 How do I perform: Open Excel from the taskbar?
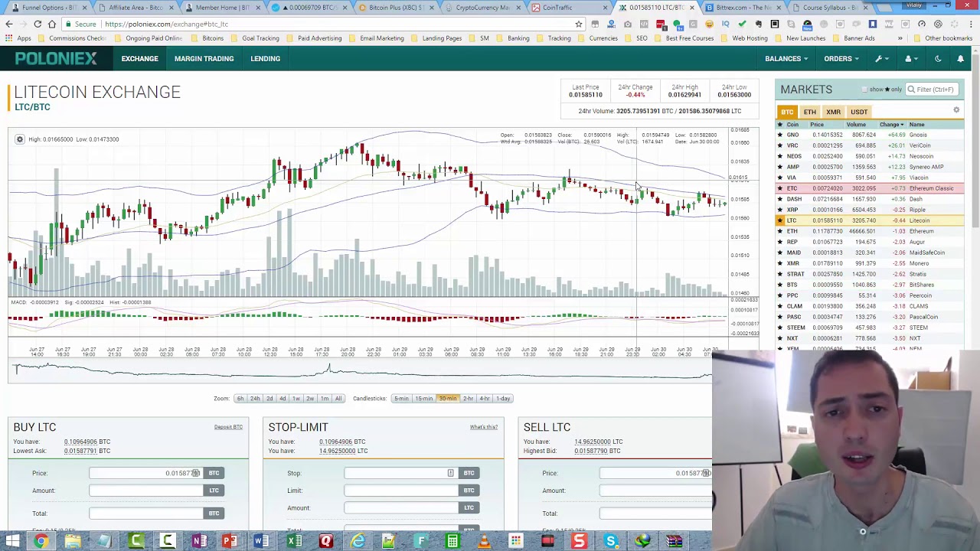[294, 542]
